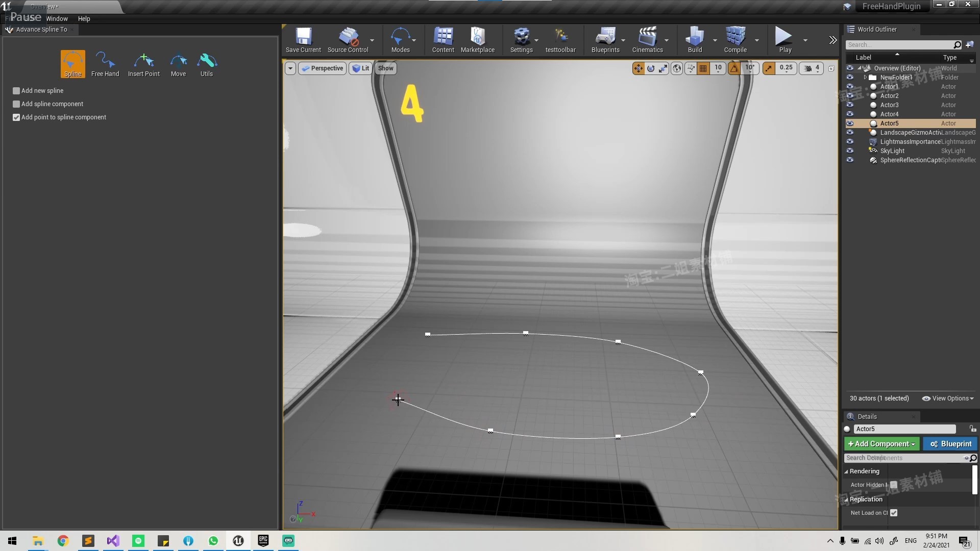
Task: Click the Modes toolbar tab
Action: 401,39
